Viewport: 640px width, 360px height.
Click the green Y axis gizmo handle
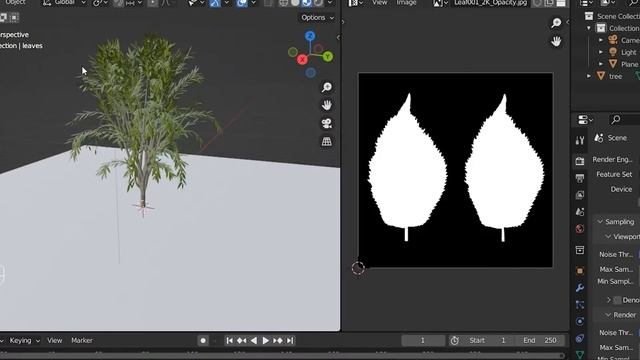(x=327, y=56)
